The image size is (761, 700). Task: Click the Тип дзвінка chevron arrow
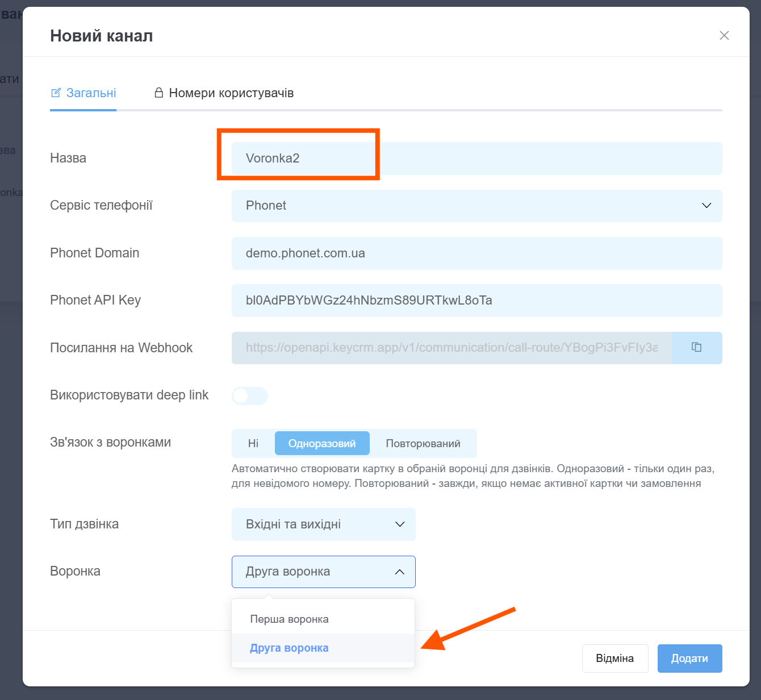(400, 524)
